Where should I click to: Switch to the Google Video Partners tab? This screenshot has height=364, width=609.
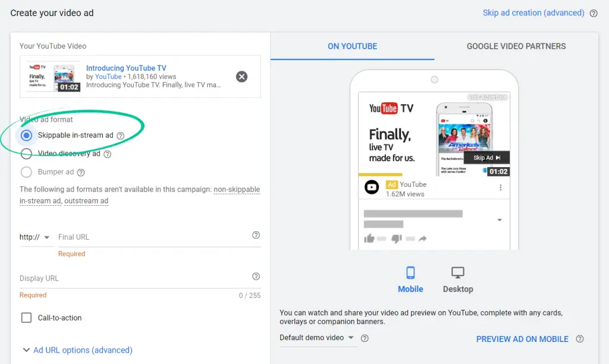click(x=516, y=46)
